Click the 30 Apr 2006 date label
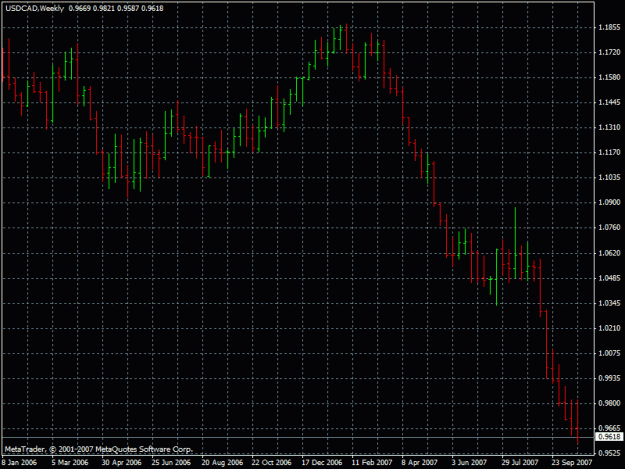625x469 pixels. pos(121,463)
